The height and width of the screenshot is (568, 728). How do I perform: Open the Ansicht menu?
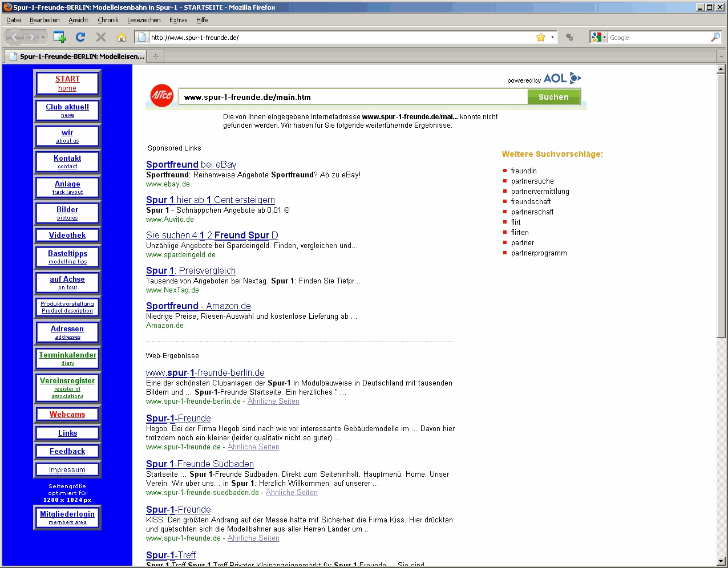(79, 20)
